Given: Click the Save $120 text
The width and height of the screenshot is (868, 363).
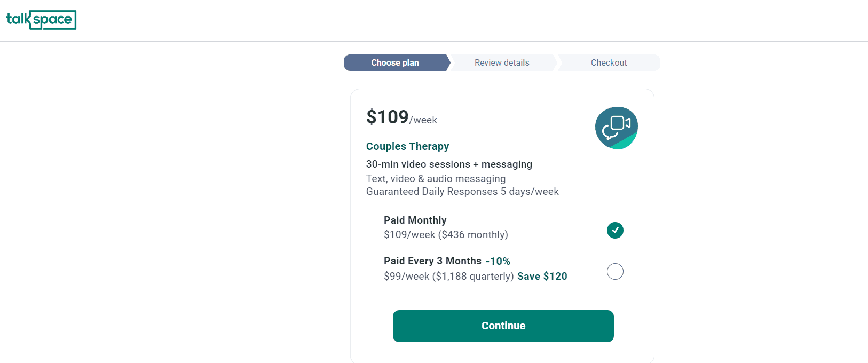Looking at the screenshot, I should [x=542, y=277].
